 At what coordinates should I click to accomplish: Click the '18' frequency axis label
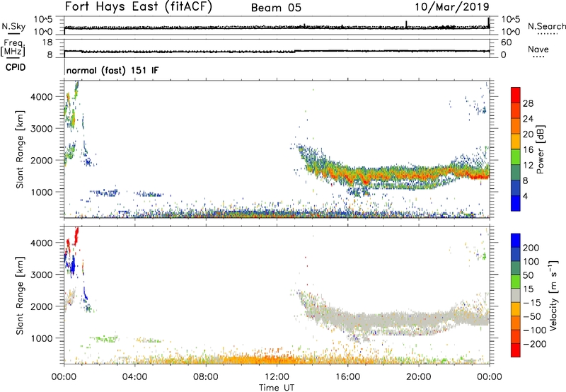click(47, 42)
